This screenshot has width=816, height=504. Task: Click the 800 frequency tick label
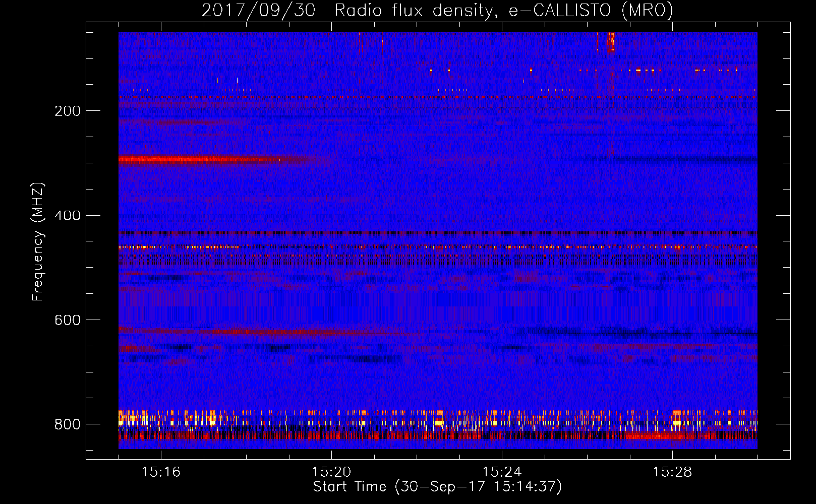coord(68,424)
